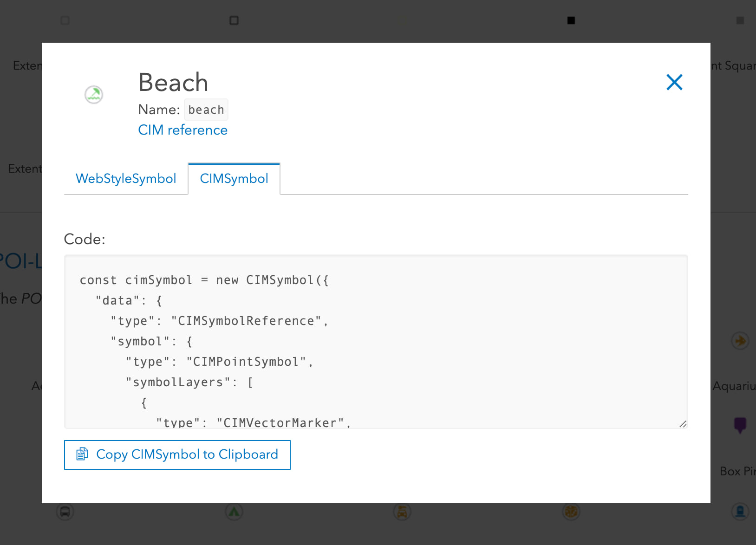The width and height of the screenshot is (756, 545).
Task: Select the green mountain park symbol icon
Action: pos(234,512)
